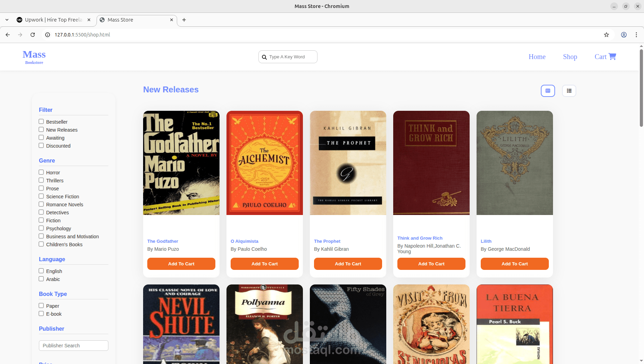Select E-book book type
644x364 pixels.
41,314
